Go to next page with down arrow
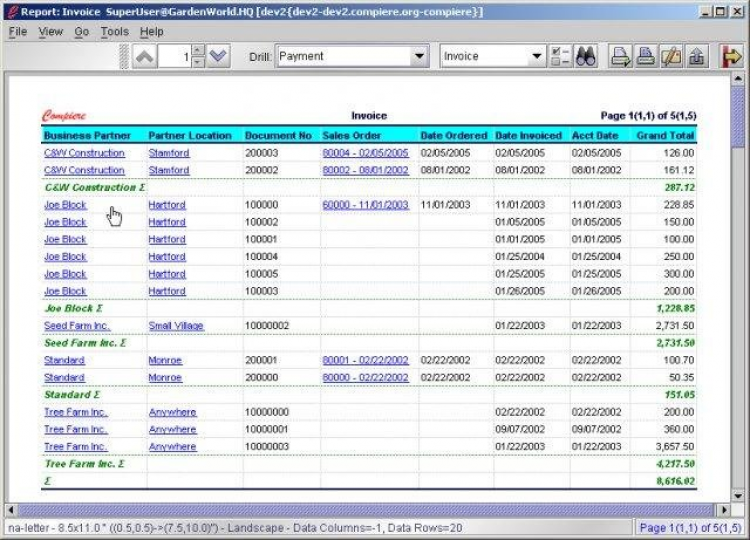This screenshot has height=540, width=750. [x=218, y=56]
